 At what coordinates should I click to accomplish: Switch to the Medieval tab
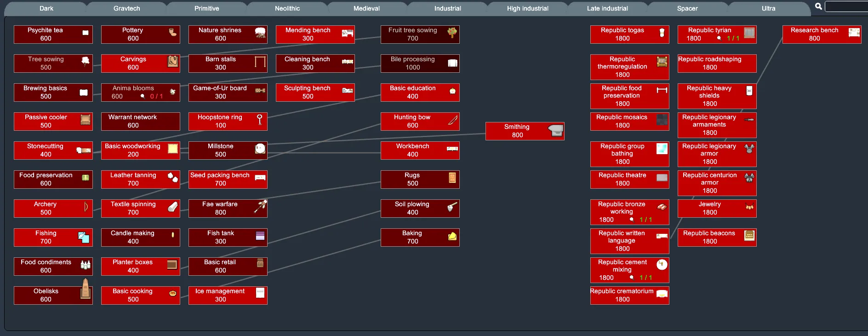(x=366, y=8)
